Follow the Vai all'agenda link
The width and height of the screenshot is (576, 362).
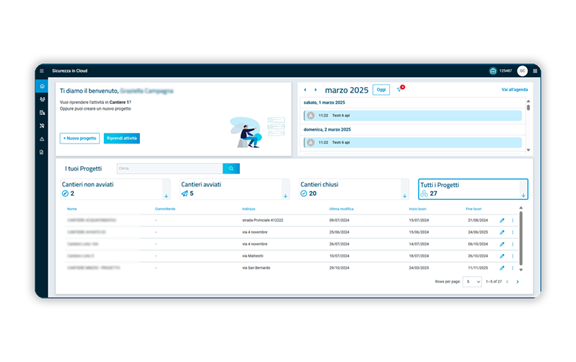[514, 90]
